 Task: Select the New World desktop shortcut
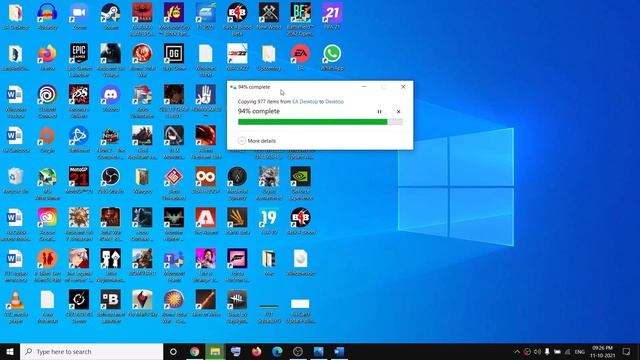(269, 16)
